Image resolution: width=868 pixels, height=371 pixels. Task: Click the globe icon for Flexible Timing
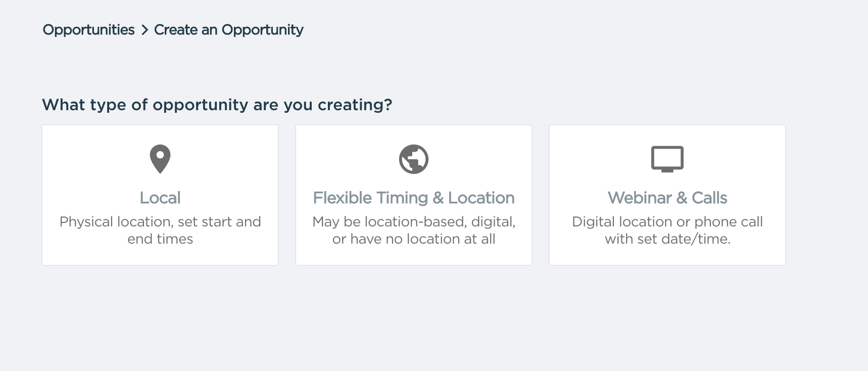pyautogui.click(x=414, y=159)
